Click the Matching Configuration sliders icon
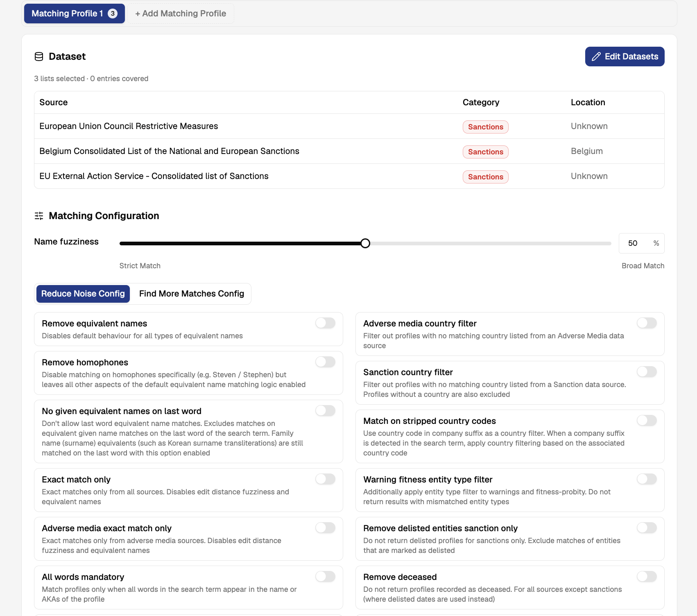Image resolution: width=697 pixels, height=616 pixels. point(39,216)
